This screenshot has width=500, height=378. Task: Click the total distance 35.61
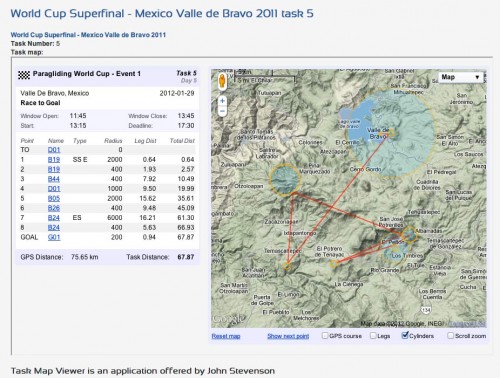pyautogui.click(x=186, y=198)
